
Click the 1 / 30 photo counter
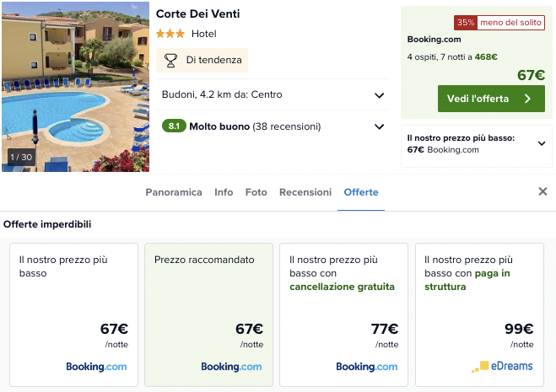[x=21, y=157]
